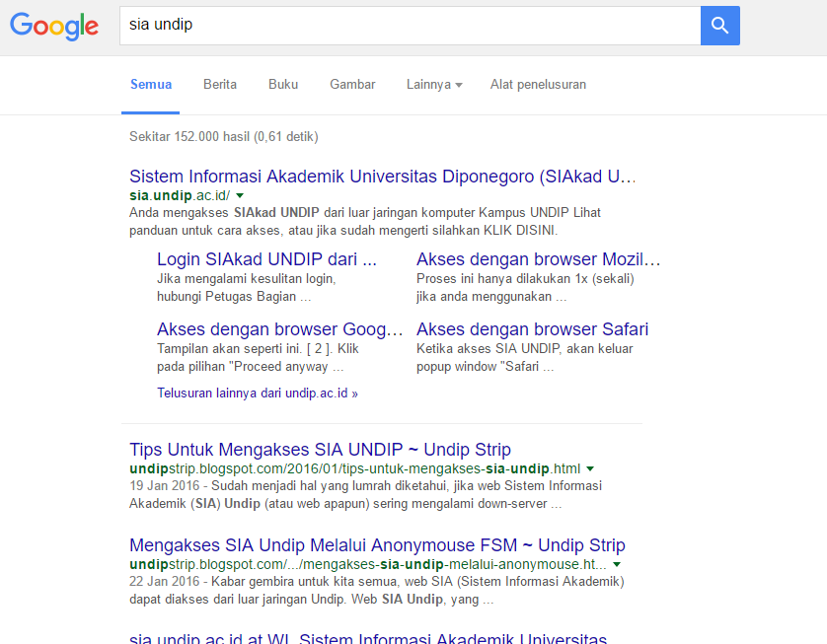The image size is (827, 644).
Task: Click the search box containing 'sia undip'
Action: coord(410,26)
